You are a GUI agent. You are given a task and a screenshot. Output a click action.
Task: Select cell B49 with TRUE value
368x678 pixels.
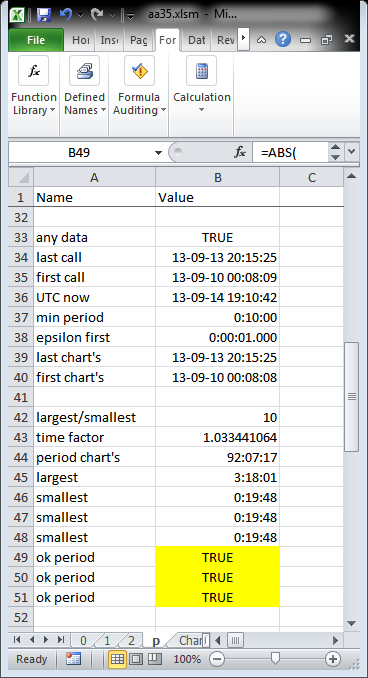(218, 557)
